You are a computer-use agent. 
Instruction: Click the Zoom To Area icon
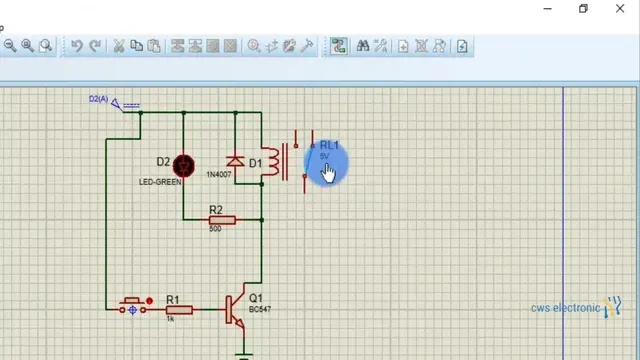(x=46, y=46)
